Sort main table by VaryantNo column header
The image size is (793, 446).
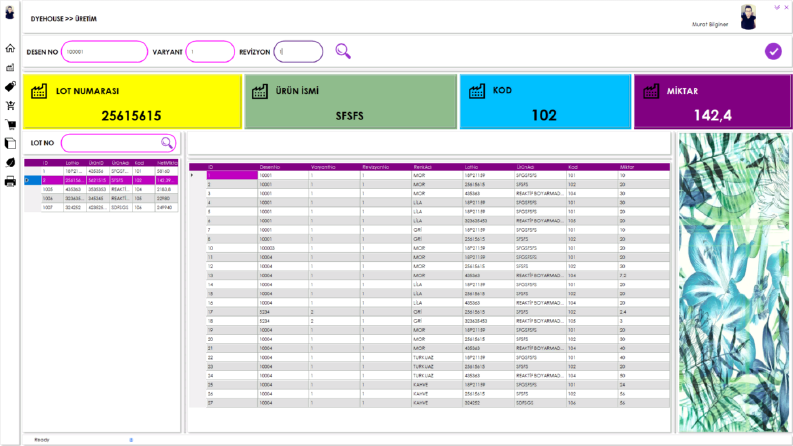coord(335,167)
